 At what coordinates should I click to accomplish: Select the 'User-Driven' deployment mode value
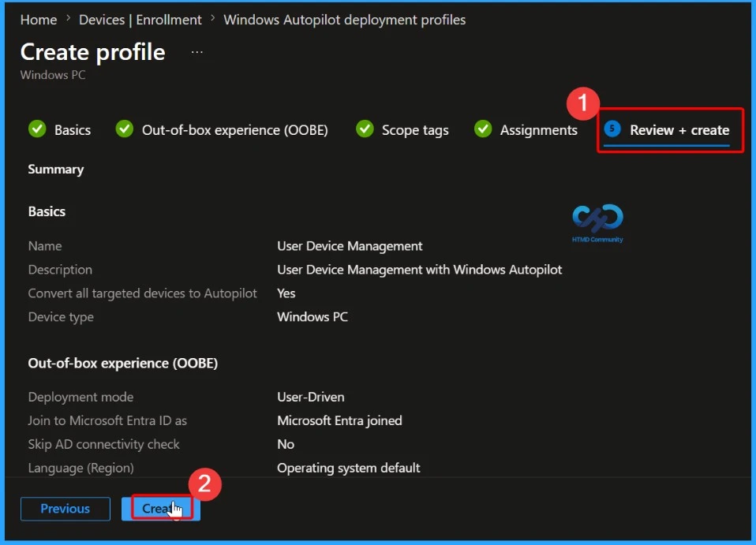[310, 397]
